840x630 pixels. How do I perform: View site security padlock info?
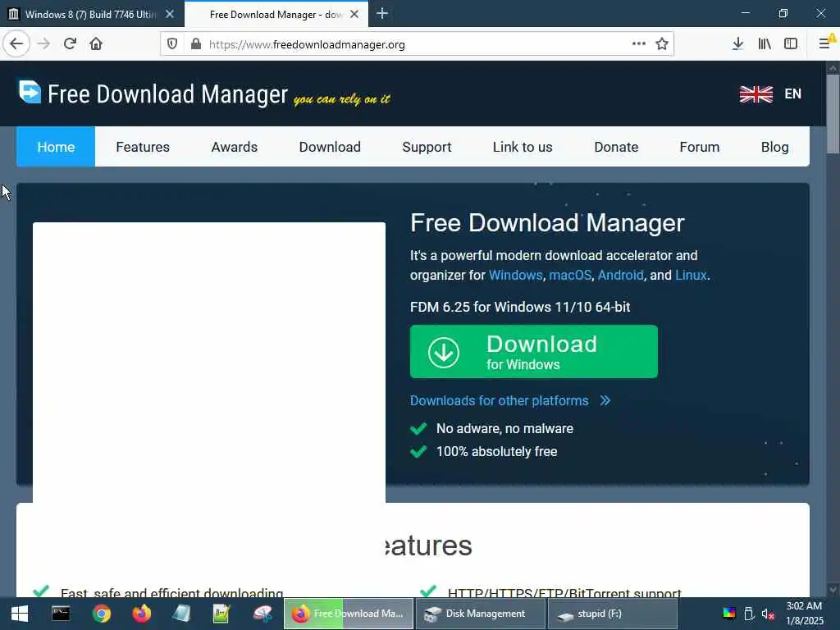[x=196, y=44]
